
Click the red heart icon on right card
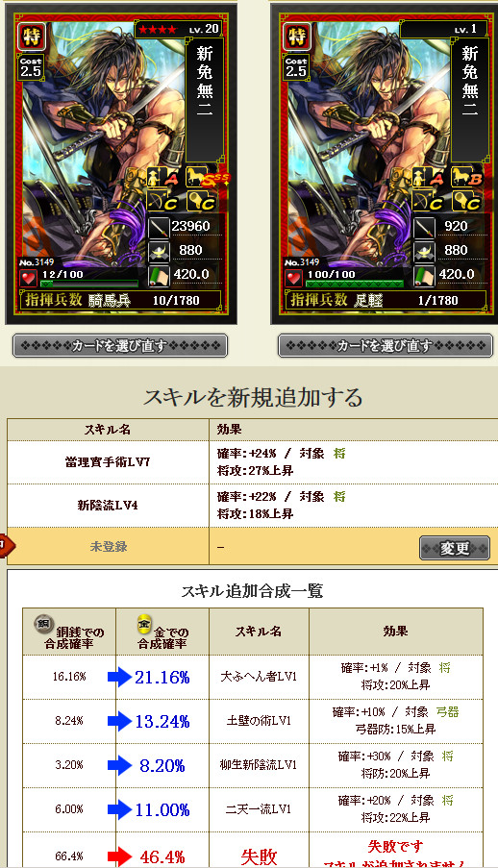tap(294, 278)
